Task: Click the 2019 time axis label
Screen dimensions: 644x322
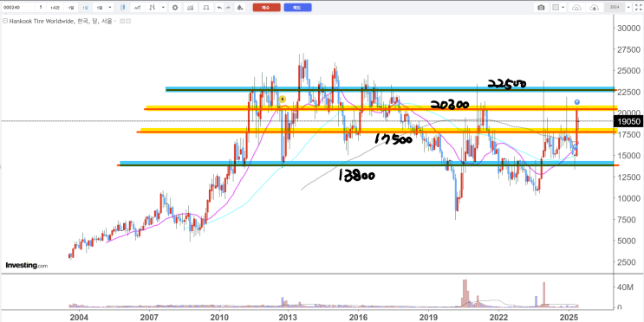Action: (428, 318)
